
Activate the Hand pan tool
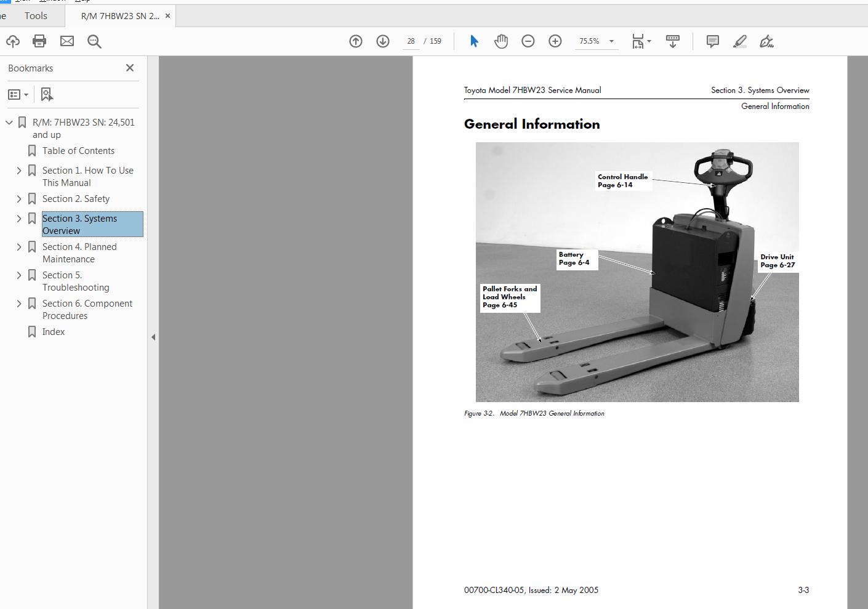501,41
